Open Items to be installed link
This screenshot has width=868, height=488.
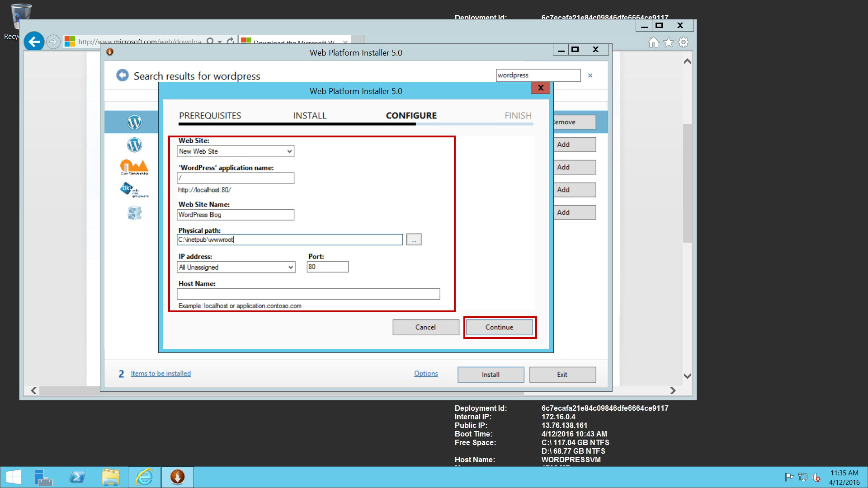pyautogui.click(x=160, y=374)
